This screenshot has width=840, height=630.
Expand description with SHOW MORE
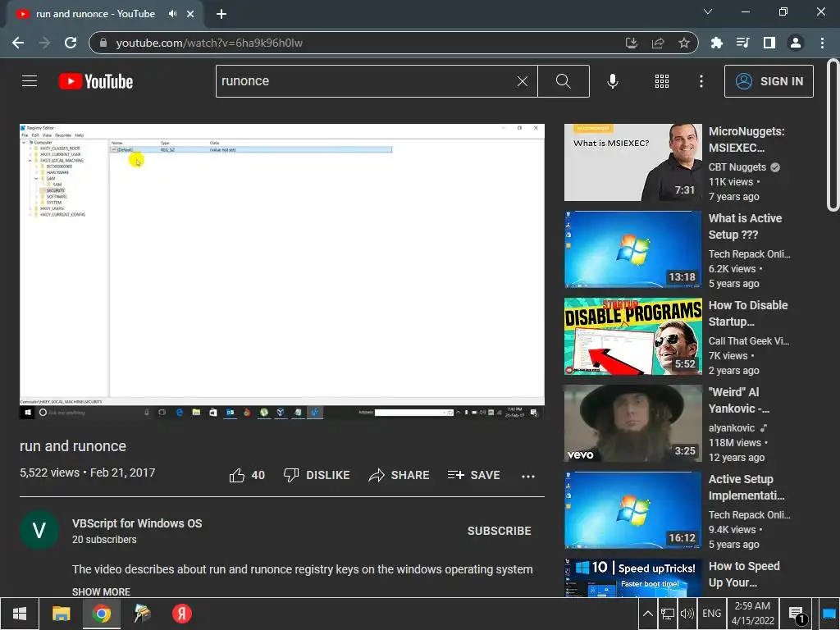pos(101,592)
